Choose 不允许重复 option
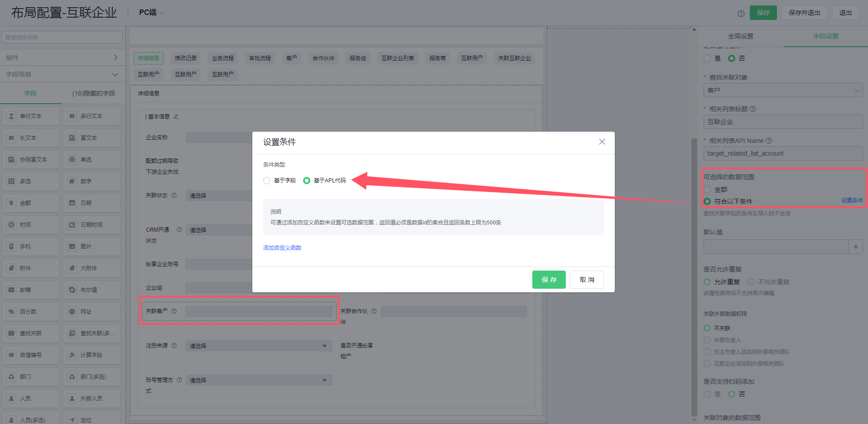The image size is (868, 424). click(750, 281)
